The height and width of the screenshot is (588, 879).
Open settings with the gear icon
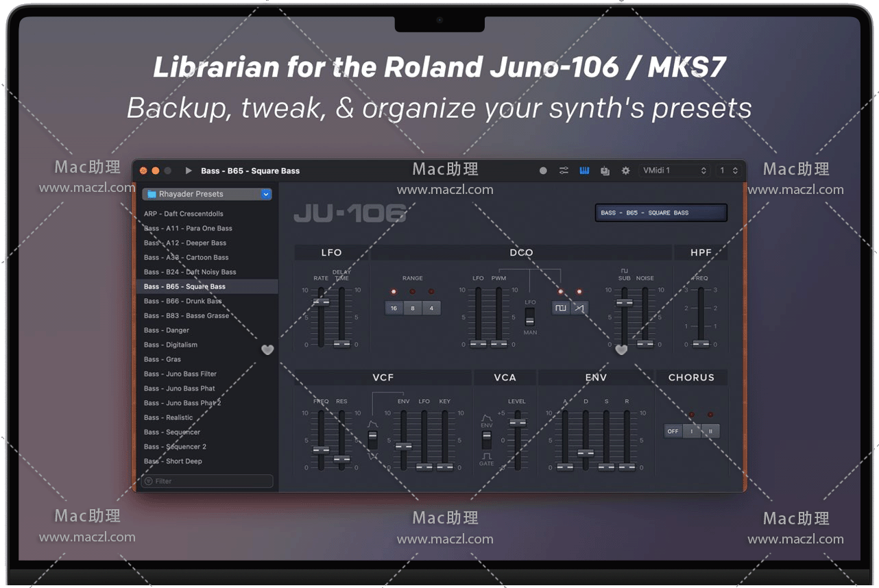pos(625,171)
